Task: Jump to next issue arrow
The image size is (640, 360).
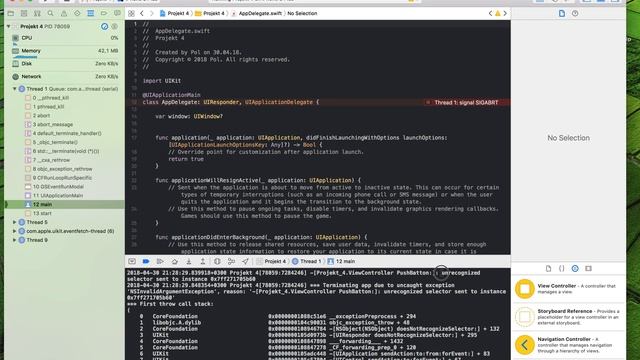Action: (505, 13)
